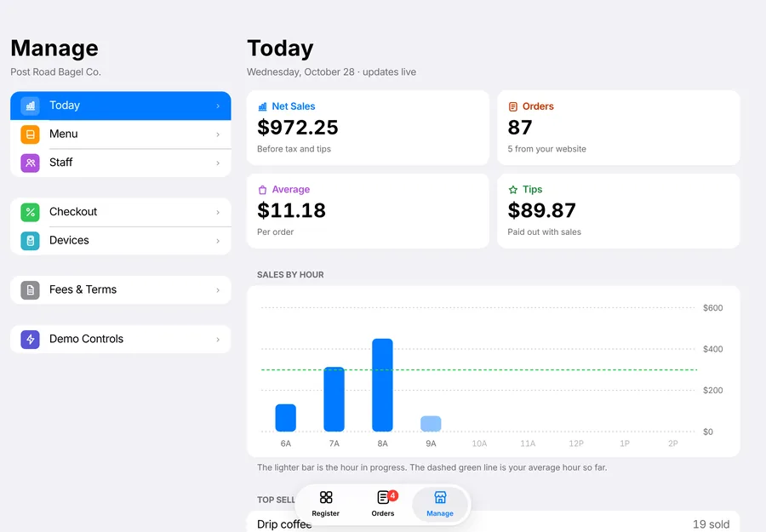The image size is (766, 532).
Task: Expand the Devices row chevron
Action: coord(218,241)
